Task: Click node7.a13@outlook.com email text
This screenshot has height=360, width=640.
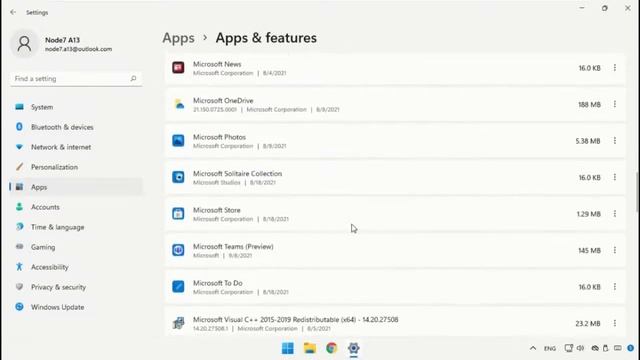Action: pyautogui.click(x=78, y=49)
